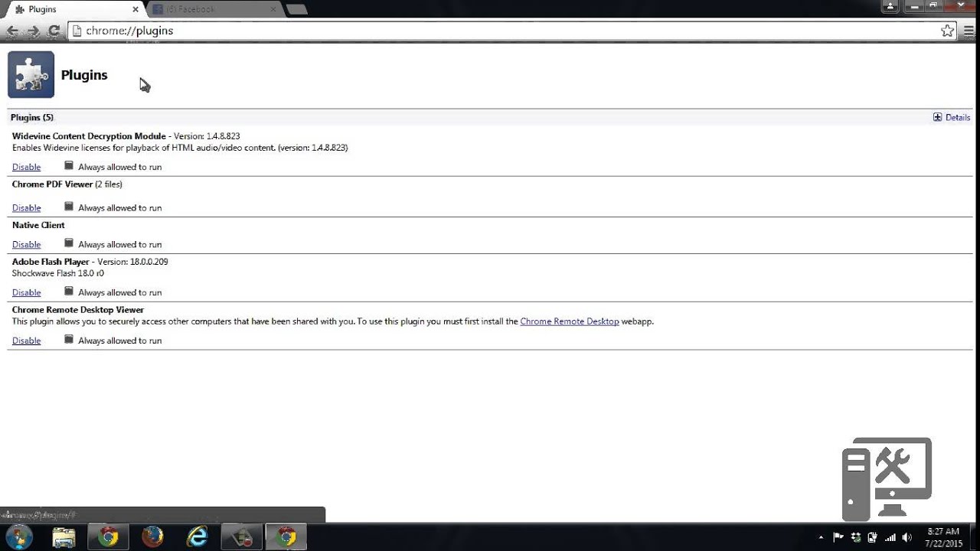Click the 'Shockwave Flash 18.0 r0' text
The width and height of the screenshot is (980, 551).
click(58, 273)
